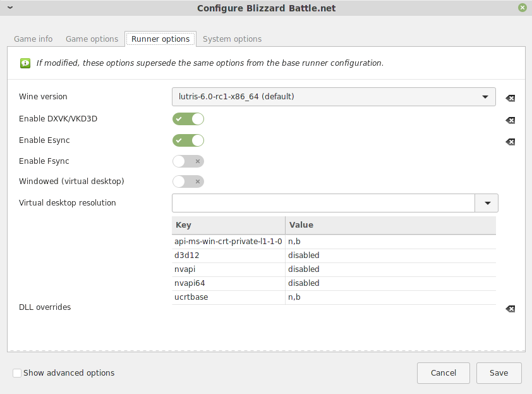Viewport: 532px width, 394px height.
Task: Enable the Fsync switch
Action: coord(188,161)
